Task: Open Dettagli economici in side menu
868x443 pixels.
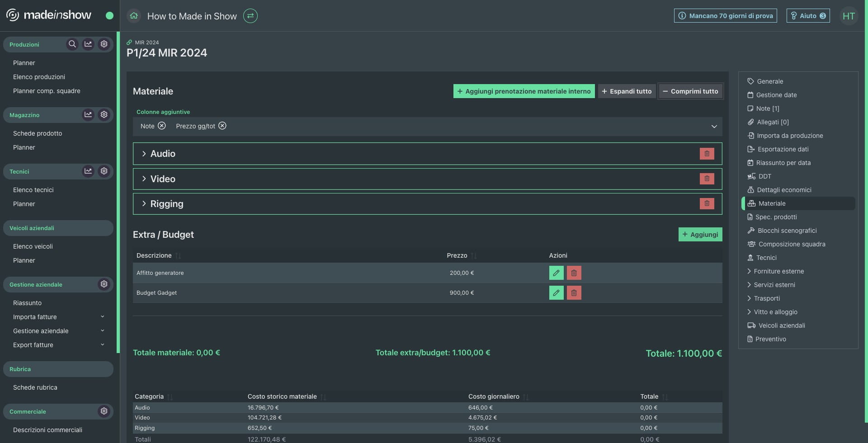Action: point(784,190)
